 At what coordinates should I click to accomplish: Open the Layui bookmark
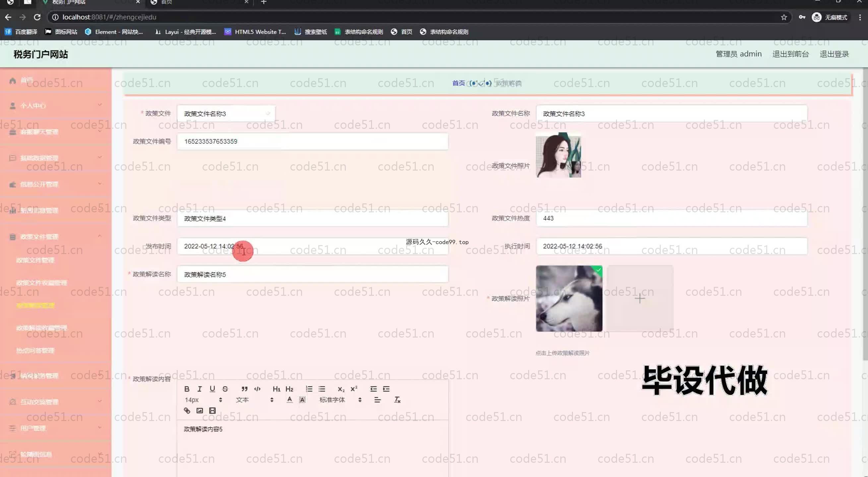[185, 32]
